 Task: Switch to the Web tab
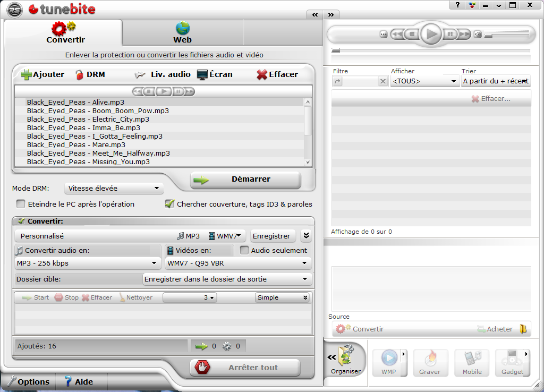pos(183,32)
